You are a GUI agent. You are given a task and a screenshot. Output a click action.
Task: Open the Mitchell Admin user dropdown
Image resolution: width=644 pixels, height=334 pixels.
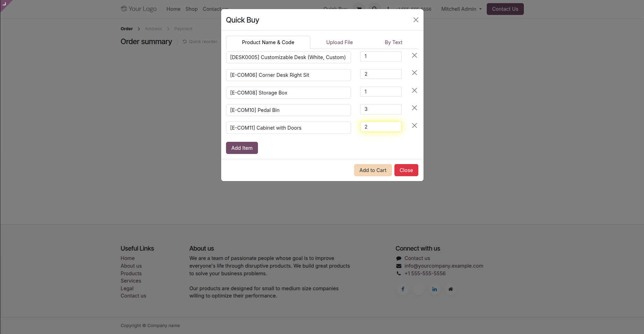click(x=461, y=9)
